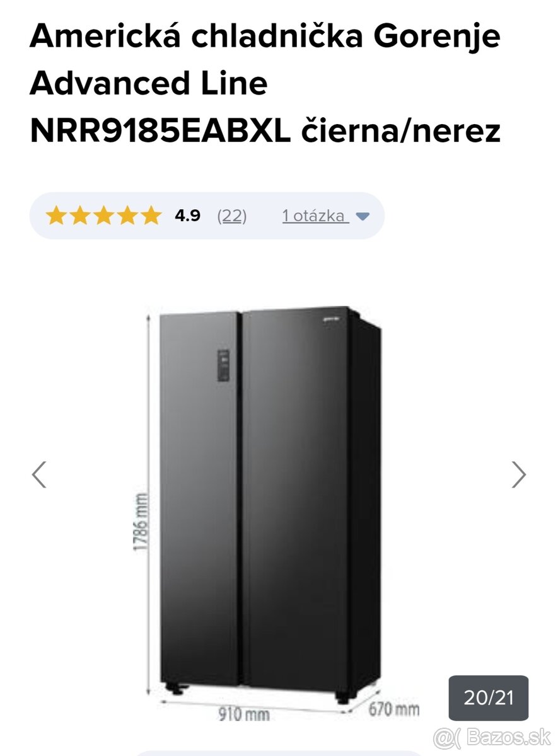This screenshot has height=756, width=558.
Task: Click the product title Americká chladnička Gorenje
Action: [265, 37]
